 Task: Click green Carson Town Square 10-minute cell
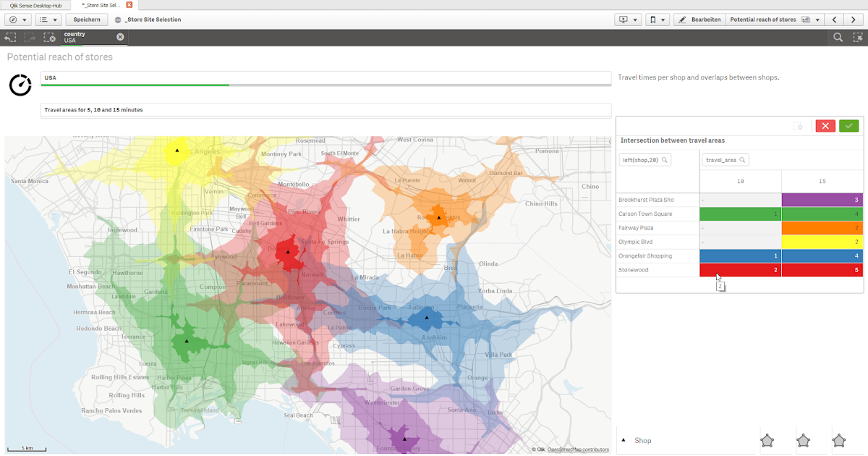[740, 214]
